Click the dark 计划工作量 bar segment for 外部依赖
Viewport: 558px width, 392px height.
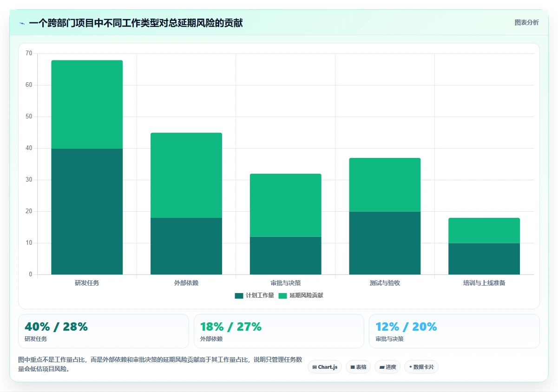[186, 246]
